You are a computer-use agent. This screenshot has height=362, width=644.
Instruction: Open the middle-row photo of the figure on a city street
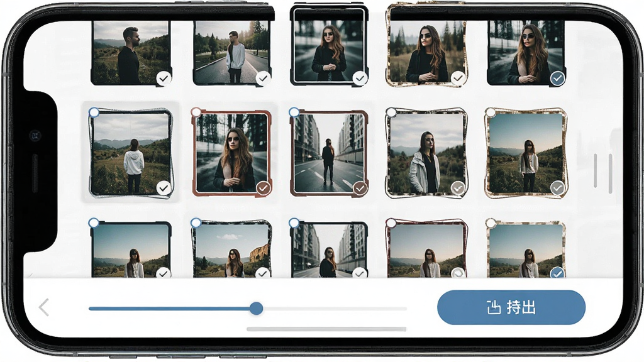pyautogui.click(x=329, y=153)
